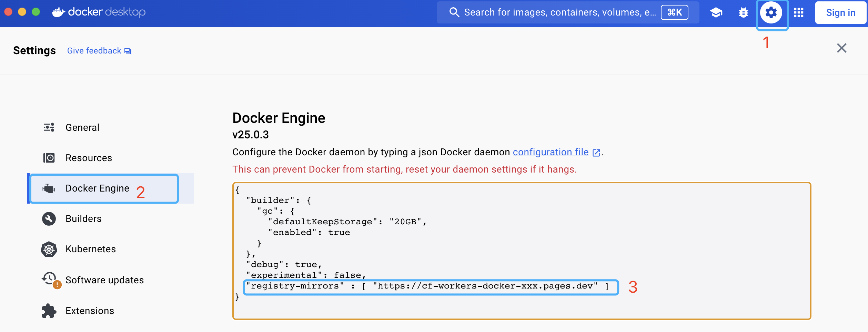Open the Kubernetes settings section

tap(110, 249)
